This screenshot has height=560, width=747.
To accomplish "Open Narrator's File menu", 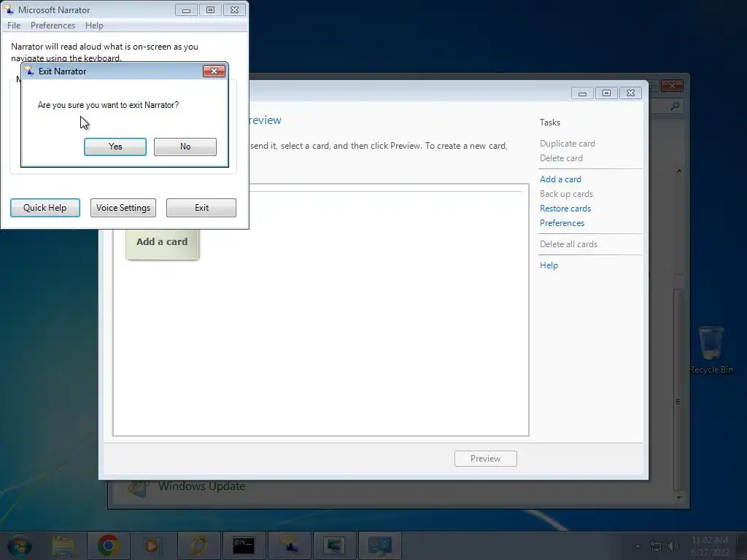I will point(14,26).
